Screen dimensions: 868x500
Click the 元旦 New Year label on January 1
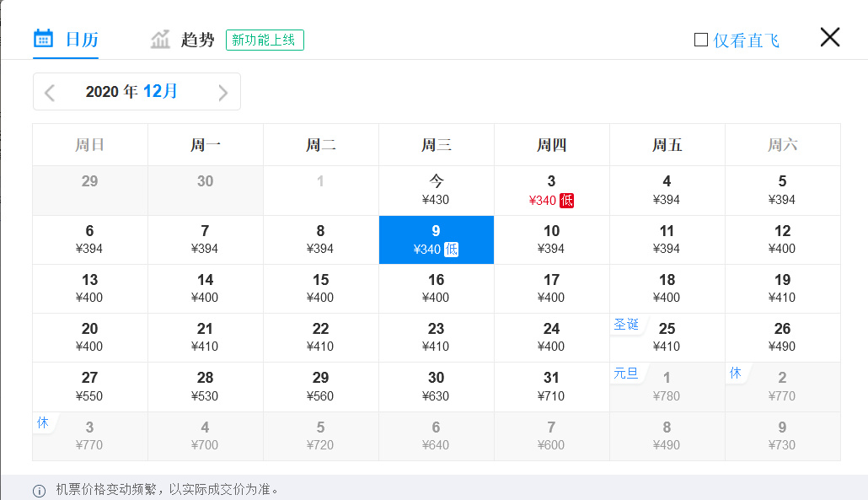click(x=627, y=374)
